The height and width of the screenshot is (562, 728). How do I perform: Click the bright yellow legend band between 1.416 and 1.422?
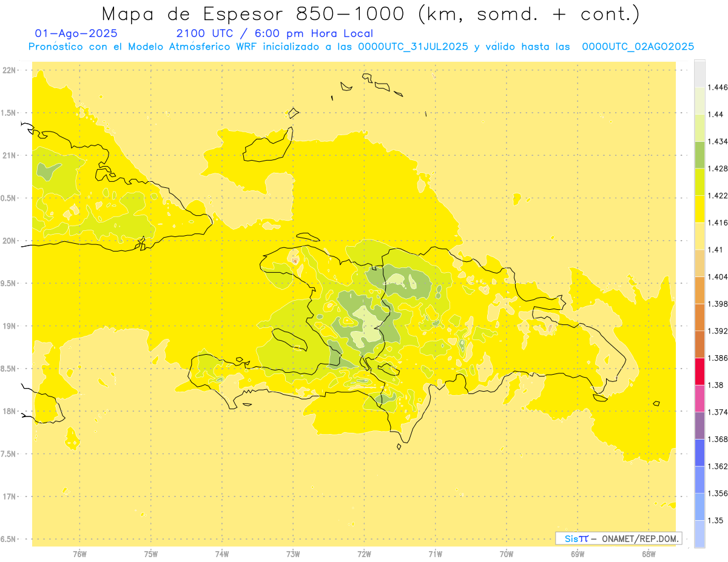(x=699, y=209)
